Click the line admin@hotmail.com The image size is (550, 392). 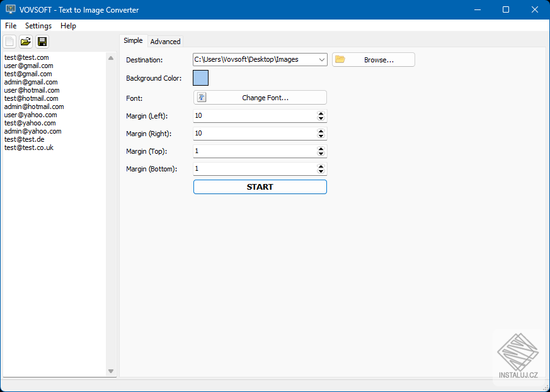(34, 107)
